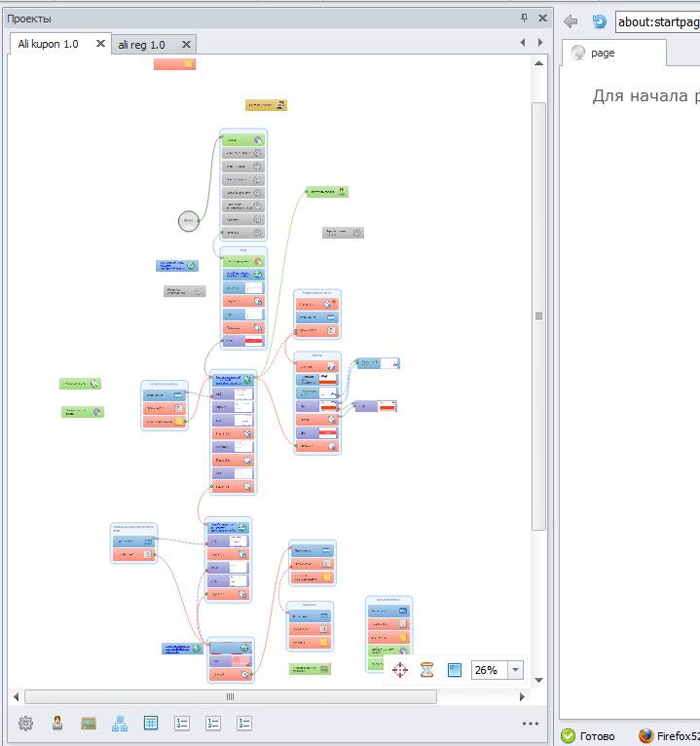The width and height of the screenshot is (700, 746).
Task: Go back in the embedded browser
Action: [571, 21]
